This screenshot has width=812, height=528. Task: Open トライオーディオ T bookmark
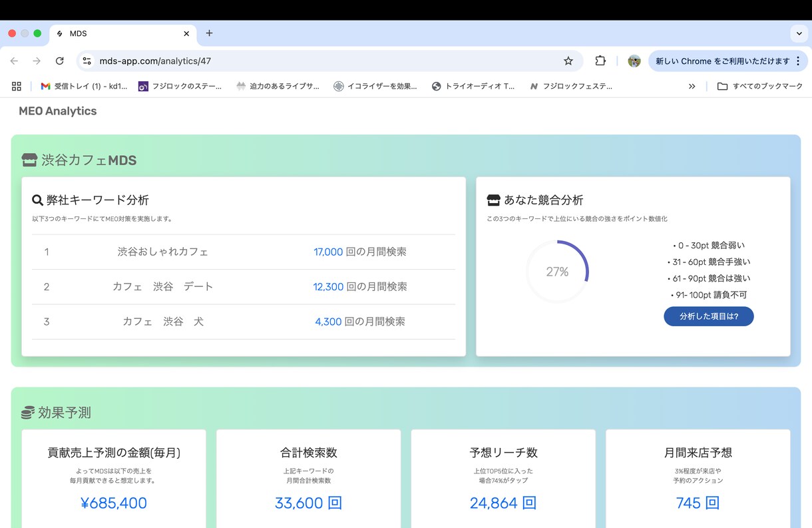(473, 86)
